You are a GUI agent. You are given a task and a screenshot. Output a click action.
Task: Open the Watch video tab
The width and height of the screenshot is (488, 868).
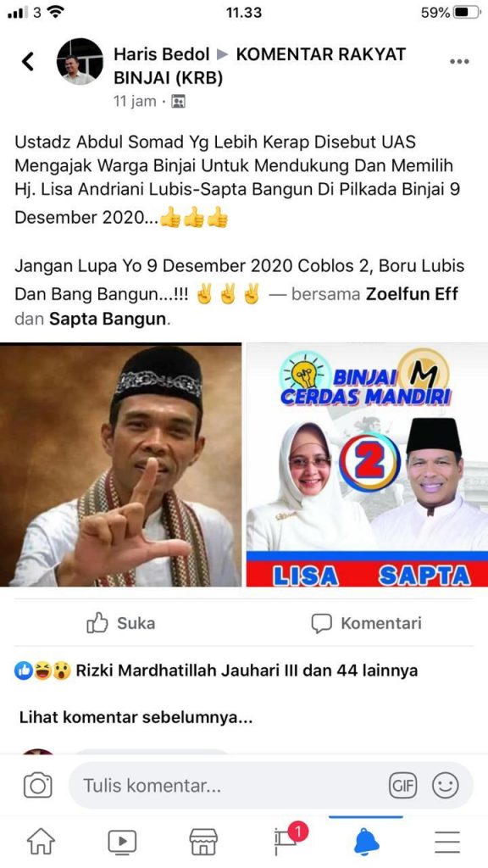pos(122,842)
